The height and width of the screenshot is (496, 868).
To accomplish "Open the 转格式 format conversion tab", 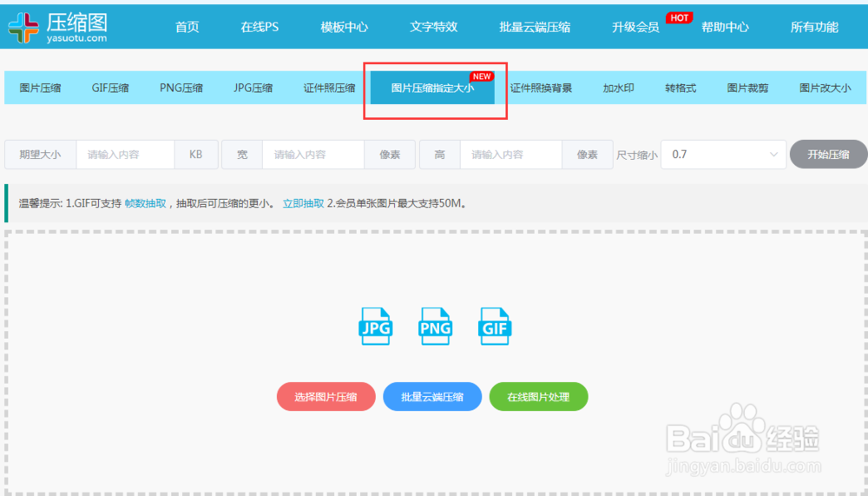I will [681, 88].
